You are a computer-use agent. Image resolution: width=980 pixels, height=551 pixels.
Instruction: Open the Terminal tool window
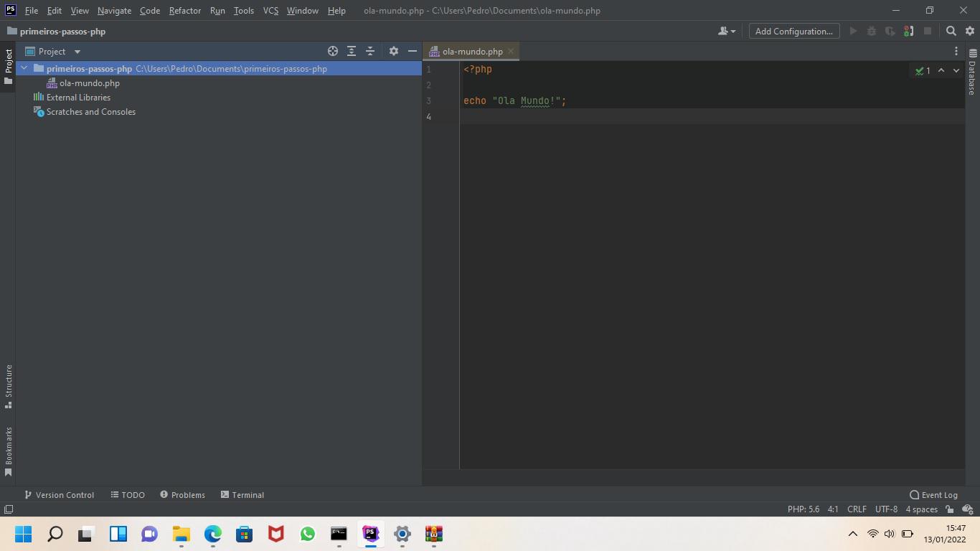point(242,495)
